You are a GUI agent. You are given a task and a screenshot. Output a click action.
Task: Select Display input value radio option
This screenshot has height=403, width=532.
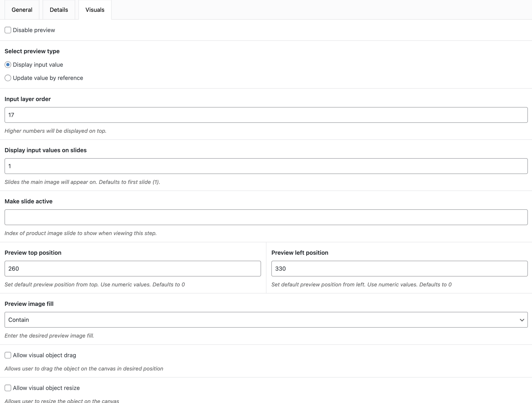point(8,65)
